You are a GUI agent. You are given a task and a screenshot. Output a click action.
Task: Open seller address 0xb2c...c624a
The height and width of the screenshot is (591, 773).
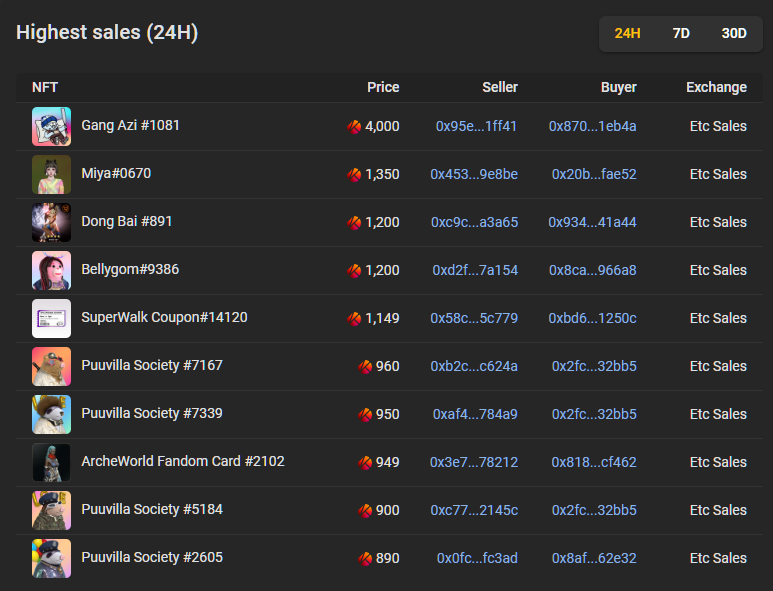coord(474,366)
